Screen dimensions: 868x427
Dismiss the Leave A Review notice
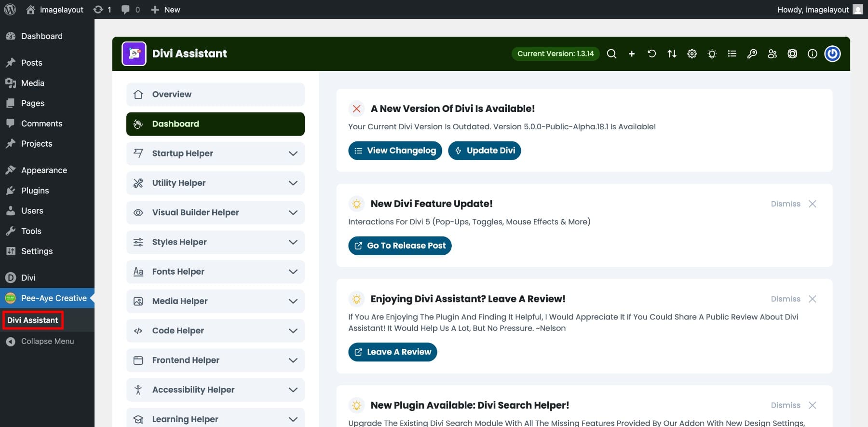(793, 299)
